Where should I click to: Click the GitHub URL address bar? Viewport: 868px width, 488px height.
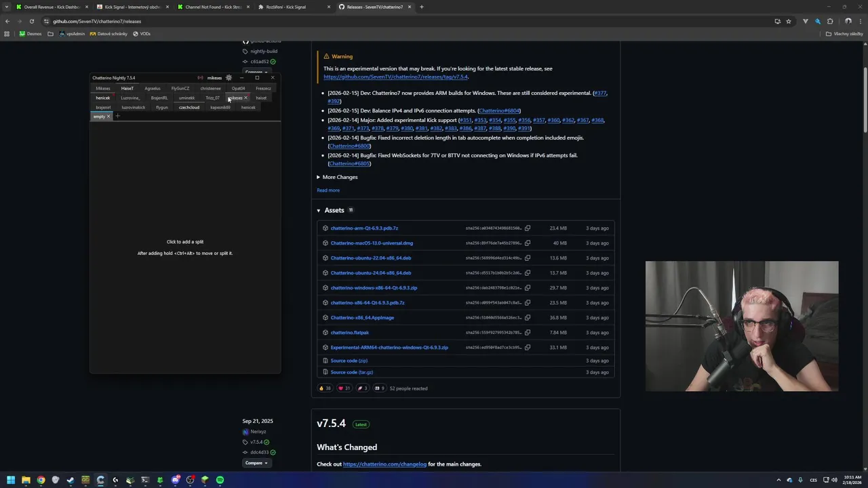[x=407, y=21]
